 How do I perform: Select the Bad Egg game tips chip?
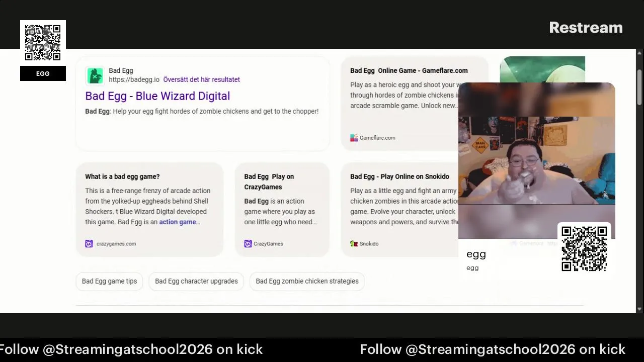click(x=109, y=281)
